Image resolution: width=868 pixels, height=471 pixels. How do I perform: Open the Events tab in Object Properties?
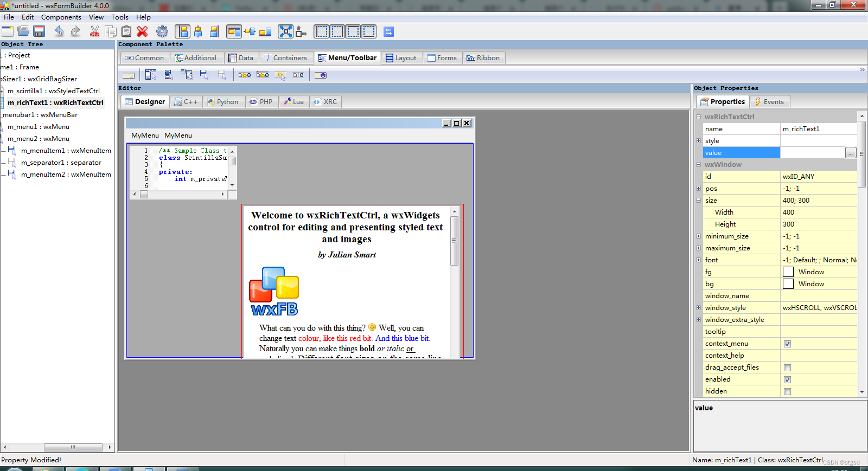point(769,102)
